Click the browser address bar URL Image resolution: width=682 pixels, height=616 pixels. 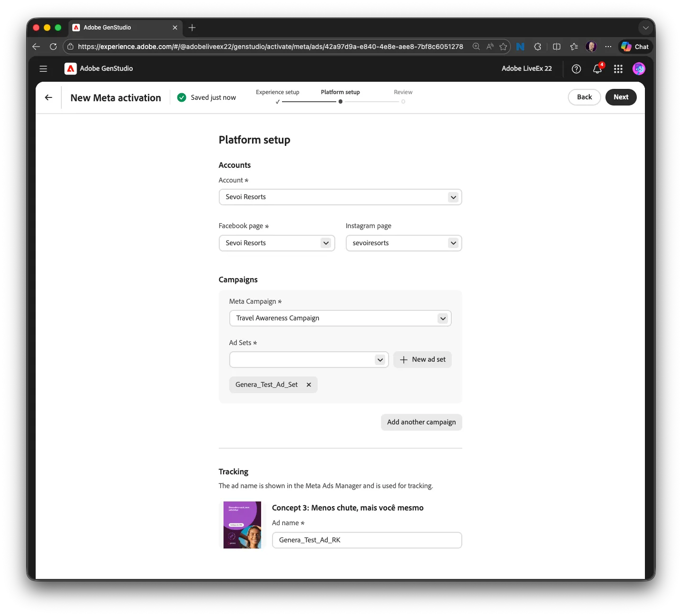(271, 47)
